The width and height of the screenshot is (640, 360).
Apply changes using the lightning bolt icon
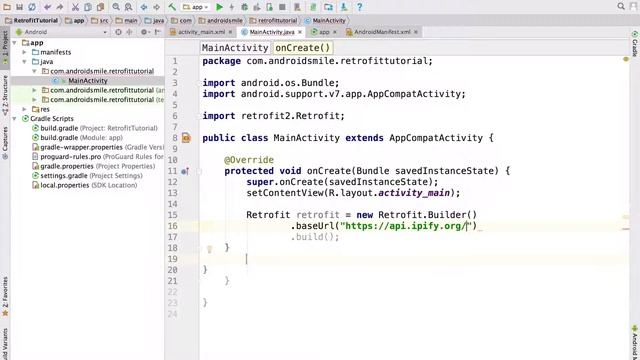pyautogui.click(x=232, y=7)
